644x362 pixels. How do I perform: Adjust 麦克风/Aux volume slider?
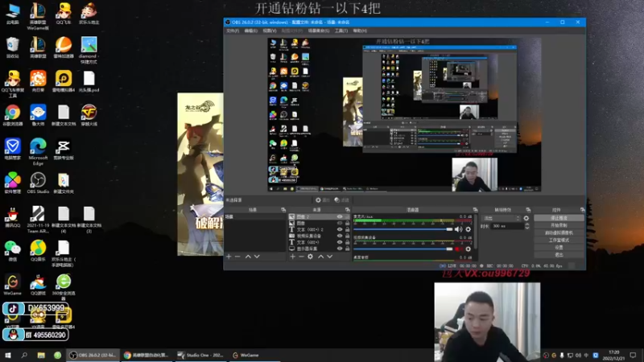[x=403, y=229]
